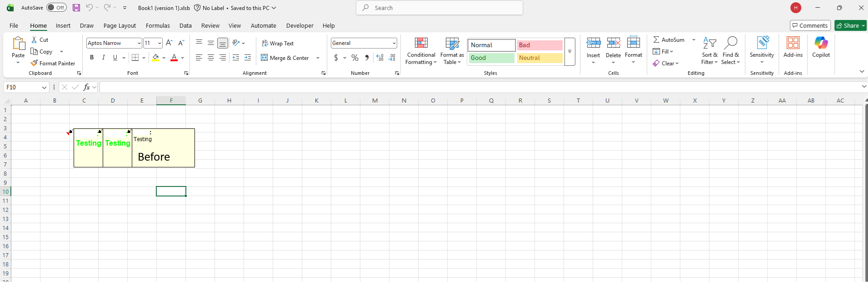The height and width of the screenshot is (294, 868).
Task: Switch to the Formulas tab
Action: [158, 26]
